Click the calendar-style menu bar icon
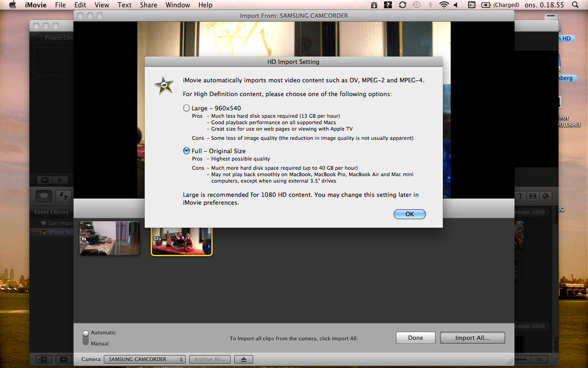The width and height of the screenshot is (588, 368). (x=471, y=5)
